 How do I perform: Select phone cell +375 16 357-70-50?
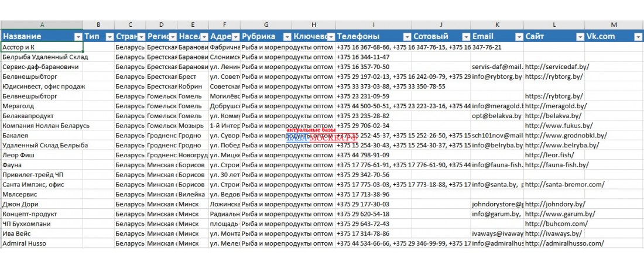[x=374, y=67]
